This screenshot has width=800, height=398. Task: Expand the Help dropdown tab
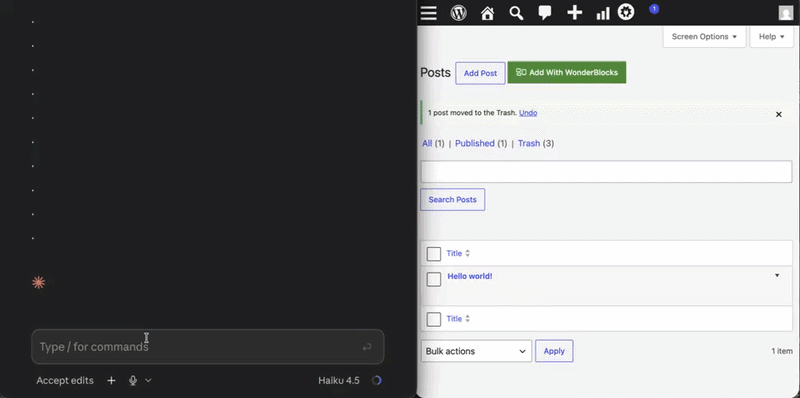point(771,37)
